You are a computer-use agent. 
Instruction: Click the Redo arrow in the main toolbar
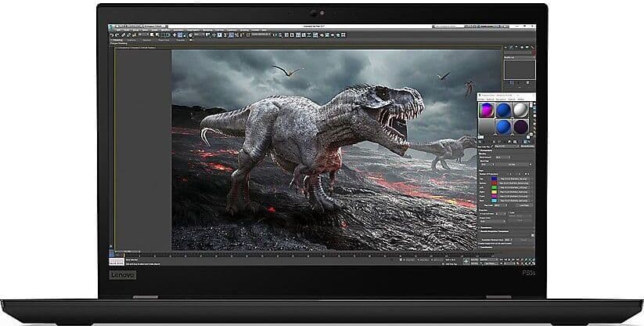tap(117, 35)
